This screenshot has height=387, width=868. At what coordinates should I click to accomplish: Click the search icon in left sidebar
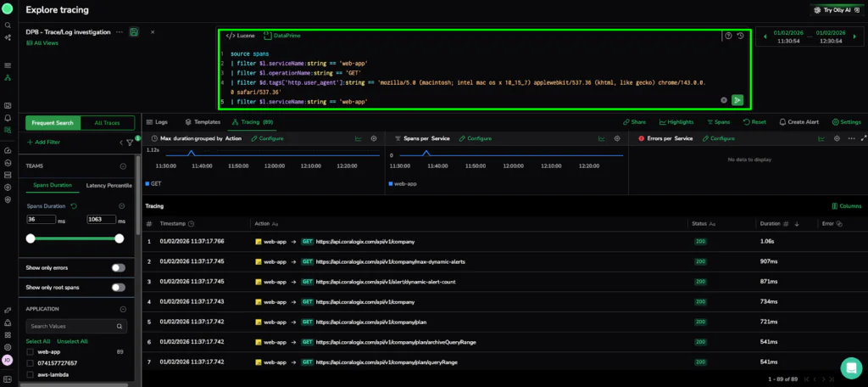[x=8, y=25]
